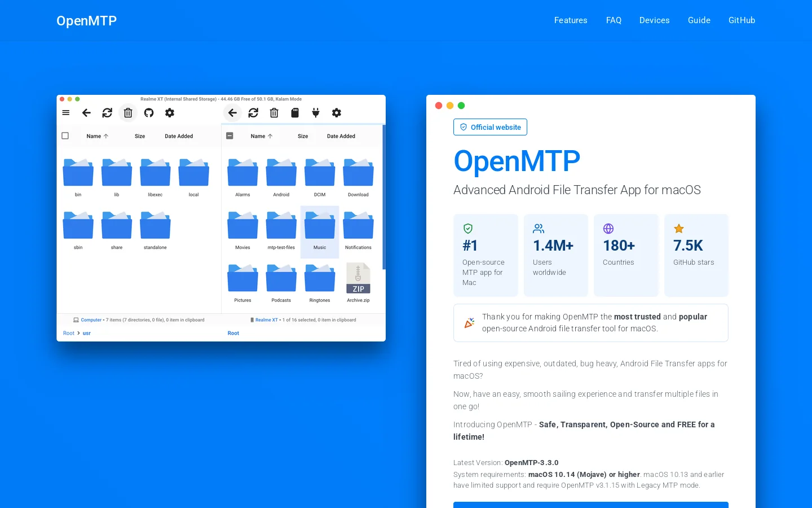The image size is (812, 508).
Task: Click the right pane settings gear icon
Action: tap(337, 113)
